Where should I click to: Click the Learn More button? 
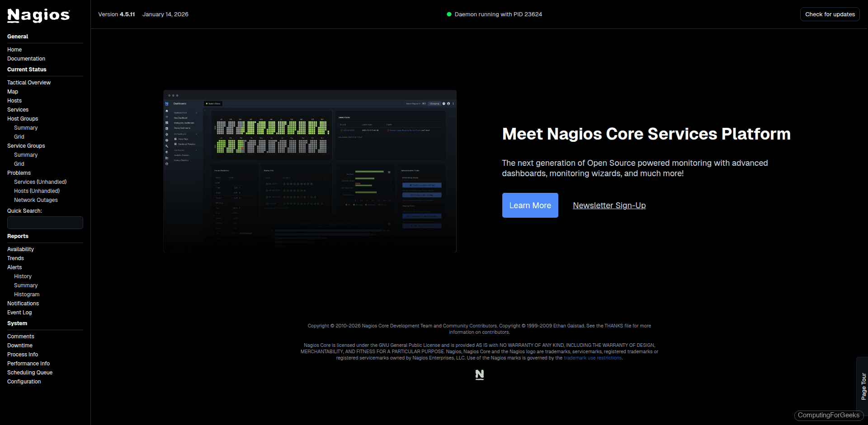point(530,205)
